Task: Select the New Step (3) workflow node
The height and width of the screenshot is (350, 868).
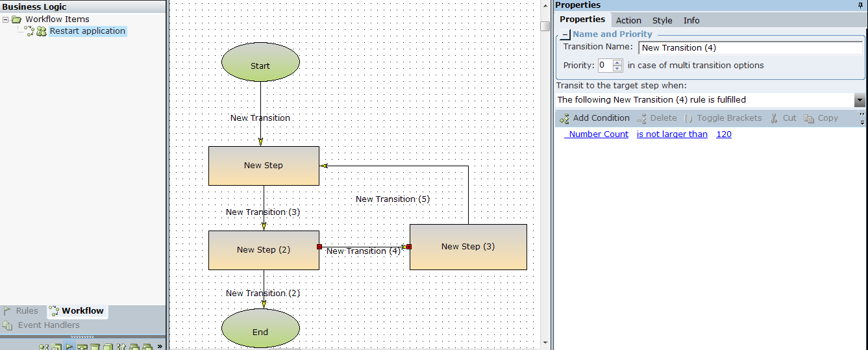Action: [467, 247]
